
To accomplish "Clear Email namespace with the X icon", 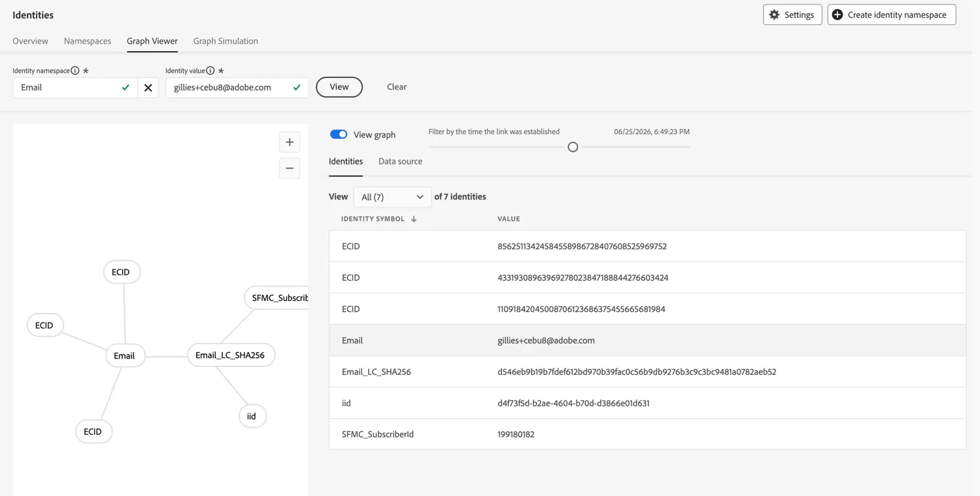I will tap(148, 88).
